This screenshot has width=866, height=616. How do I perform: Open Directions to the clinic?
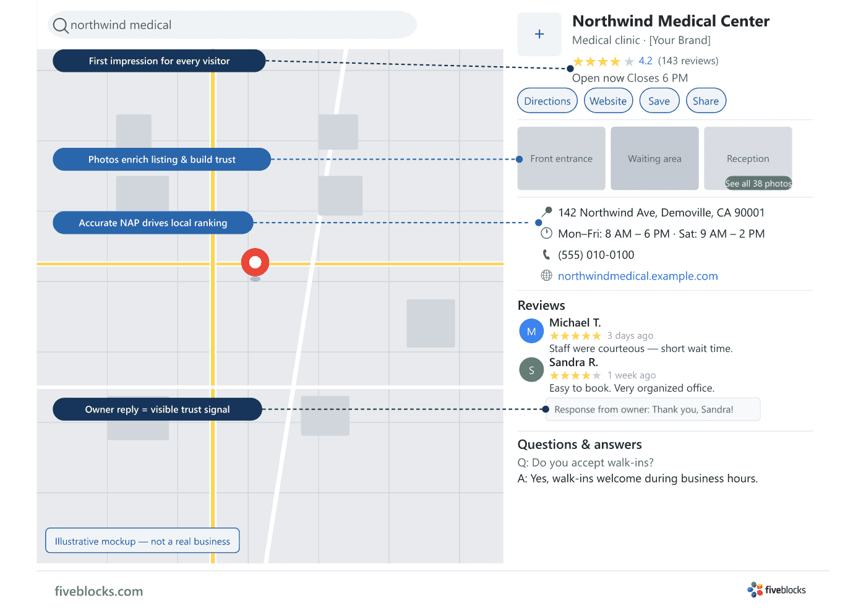click(x=547, y=101)
